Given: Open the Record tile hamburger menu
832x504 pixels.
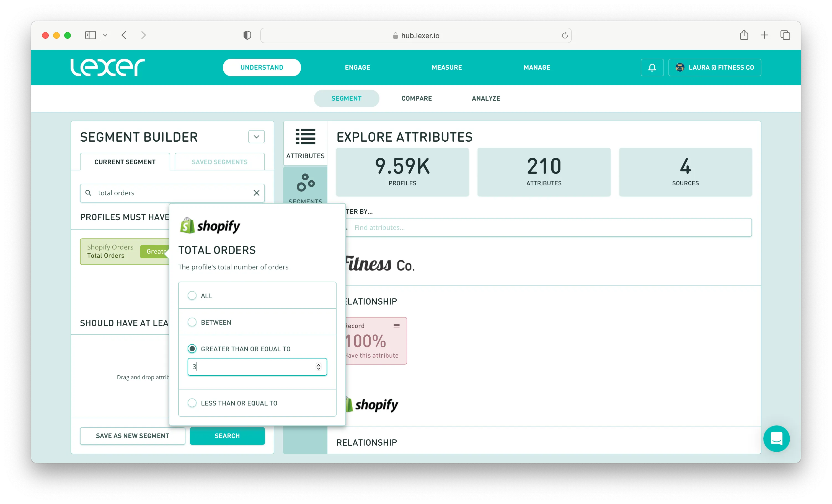Looking at the screenshot, I should (396, 325).
